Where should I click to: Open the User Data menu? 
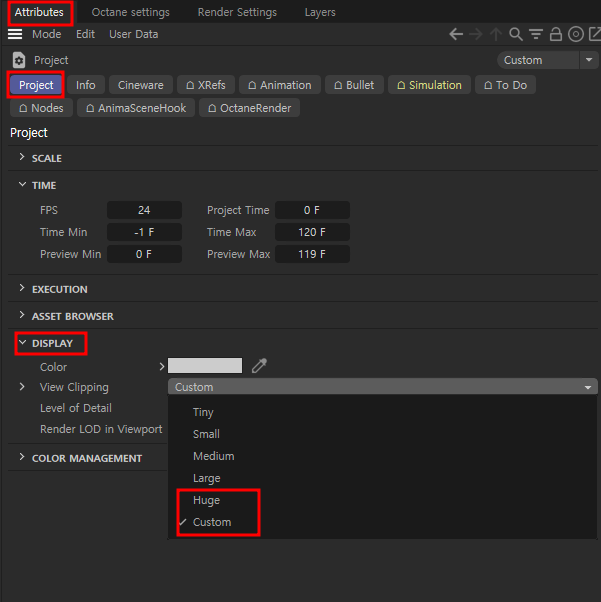(x=133, y=34)
